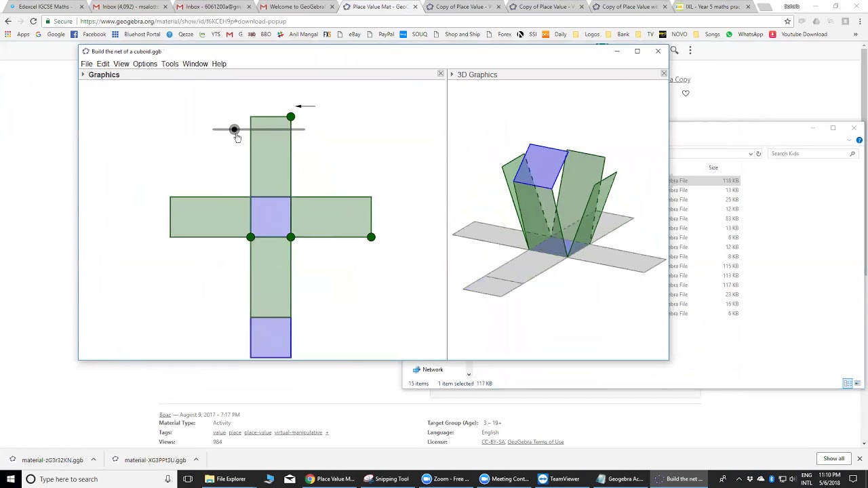The image size is (868, 488).
Task: Open the GeoGebra Terms of Use link
Action: 536,442
